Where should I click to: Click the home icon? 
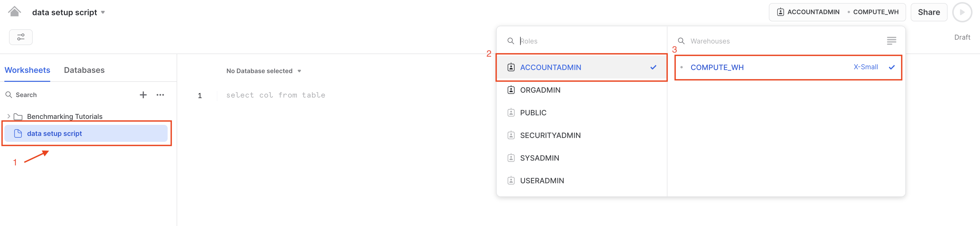tap(14, 11)
